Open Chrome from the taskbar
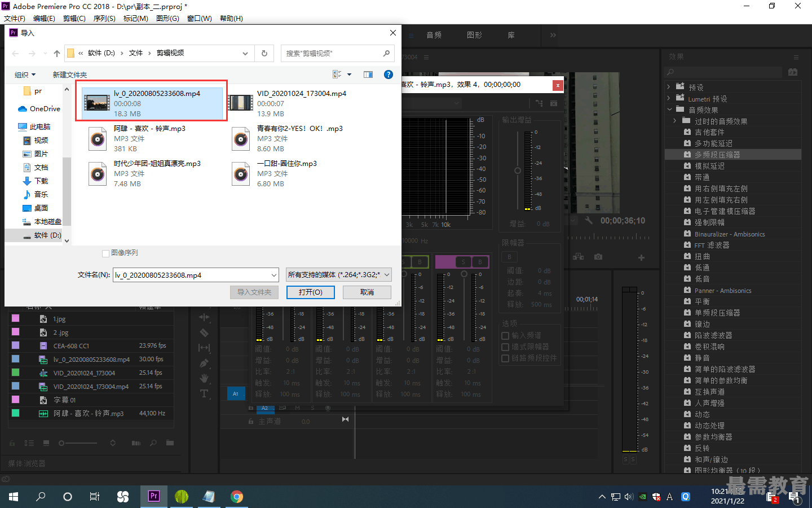Viewport: 812px width, 508px height. point(237,496)
